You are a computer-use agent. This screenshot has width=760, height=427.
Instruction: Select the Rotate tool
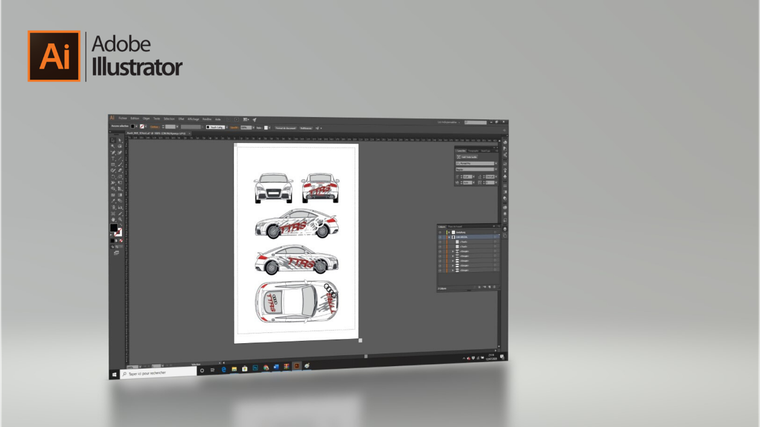(x=113, y=176)
